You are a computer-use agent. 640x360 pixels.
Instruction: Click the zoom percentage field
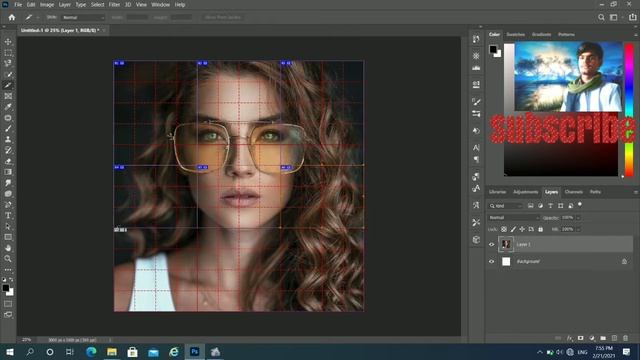27,340
